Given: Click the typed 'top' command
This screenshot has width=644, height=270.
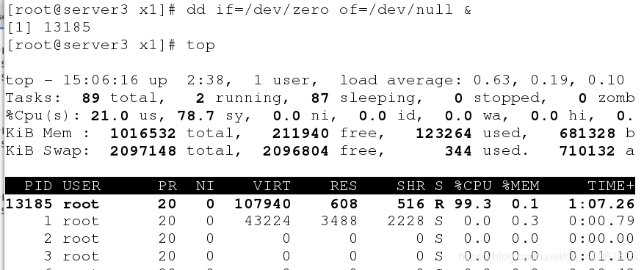Looking at the screenshot, I should tap(200, 45).
